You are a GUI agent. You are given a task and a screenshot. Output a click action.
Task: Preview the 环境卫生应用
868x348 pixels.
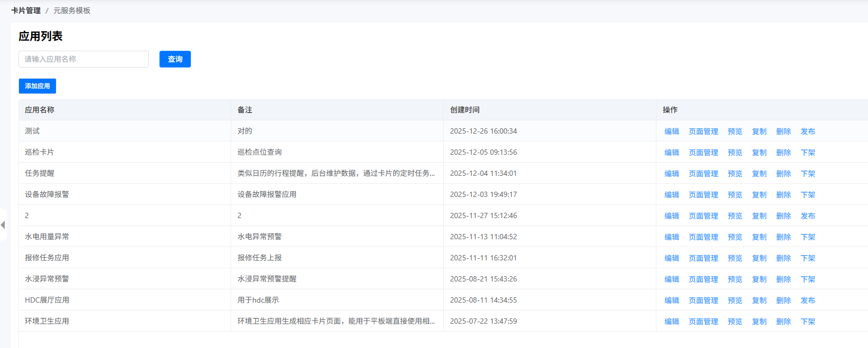click(735, 322)
